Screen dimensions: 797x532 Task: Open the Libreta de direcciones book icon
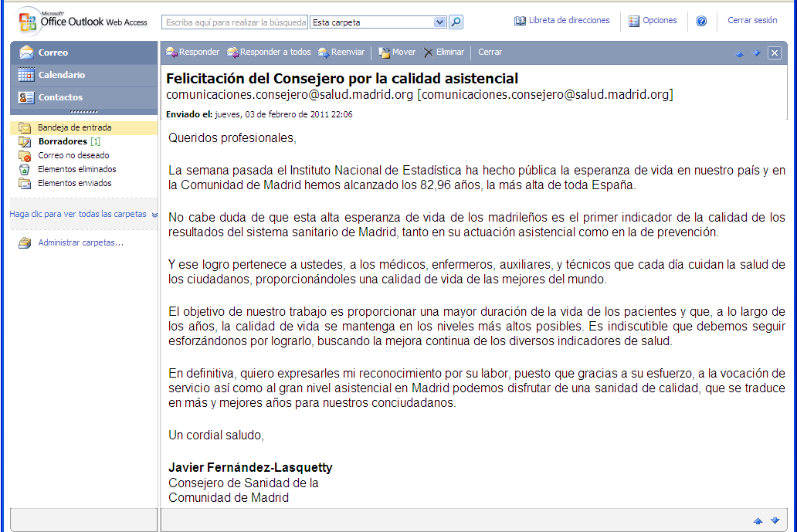click(x=520, y=21)
